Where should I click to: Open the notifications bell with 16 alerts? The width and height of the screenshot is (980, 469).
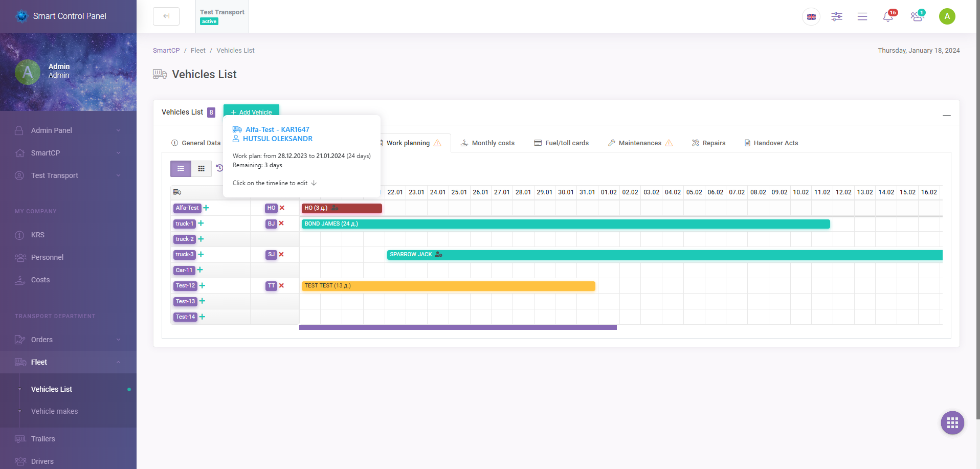[x=888, y=16]
